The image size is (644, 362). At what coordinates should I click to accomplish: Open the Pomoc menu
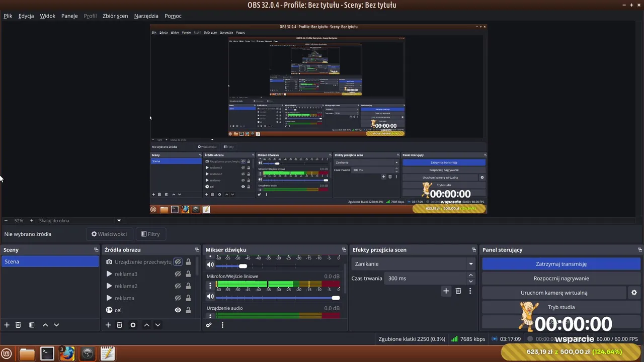pos(173,16)
